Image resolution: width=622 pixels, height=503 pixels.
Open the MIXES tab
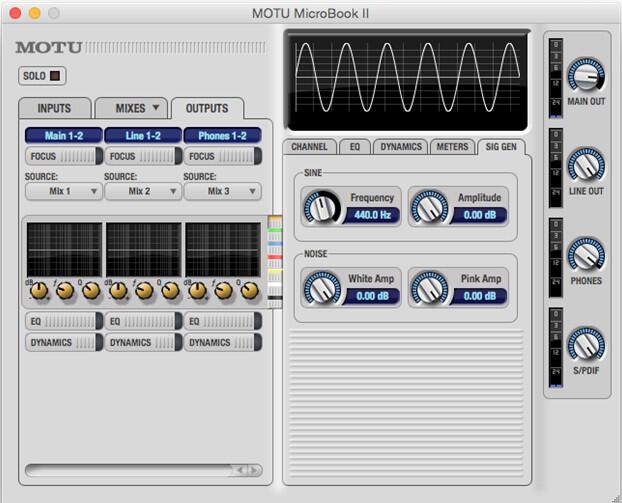131,108
